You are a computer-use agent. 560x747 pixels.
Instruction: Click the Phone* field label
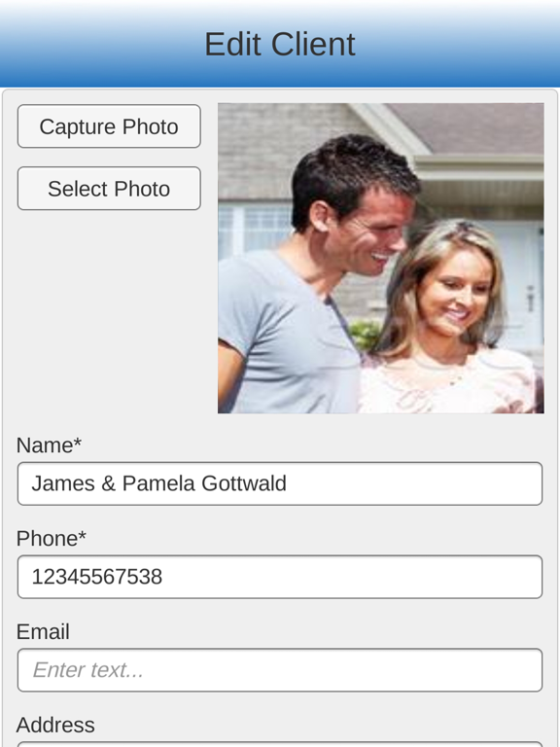[x=52, y=539]
